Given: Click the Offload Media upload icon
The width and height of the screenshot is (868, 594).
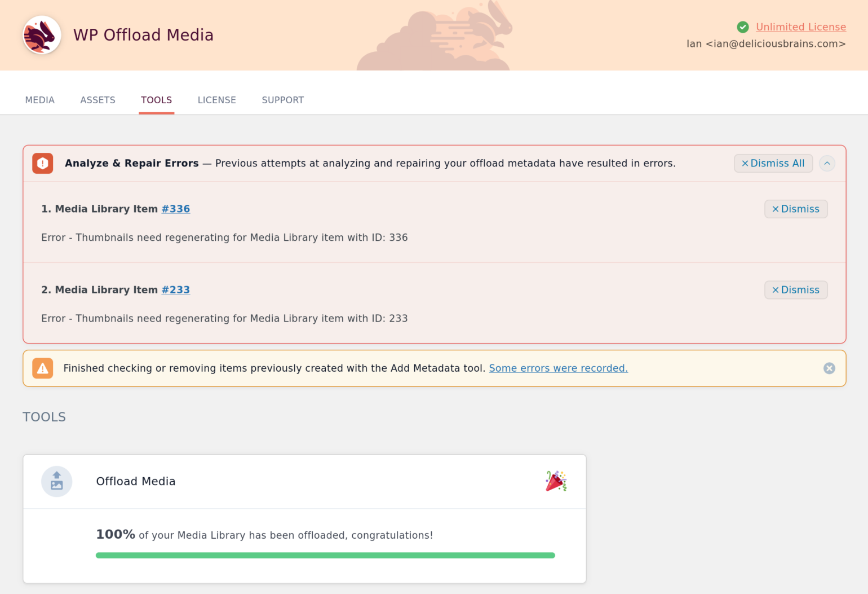Looking at the screenshot, I should point(57,481).
